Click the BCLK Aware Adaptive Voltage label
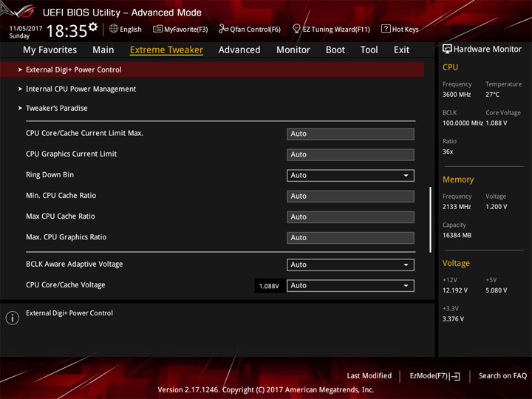The image size is (532, 399). [x=75, y=264]
